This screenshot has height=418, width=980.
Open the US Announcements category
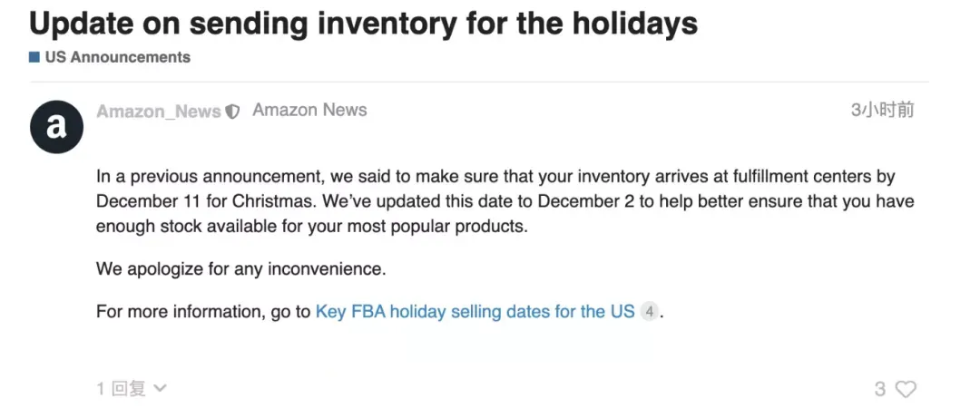tap(117, 57)
